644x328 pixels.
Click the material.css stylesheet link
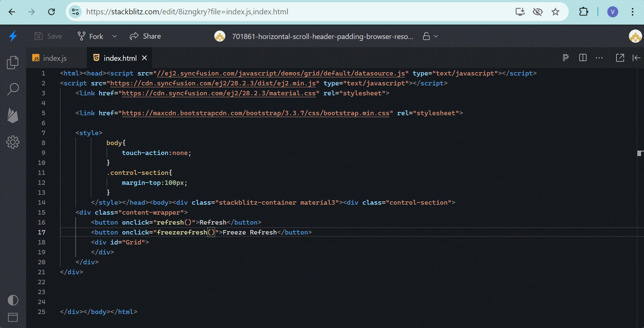(x=219, y=93)
